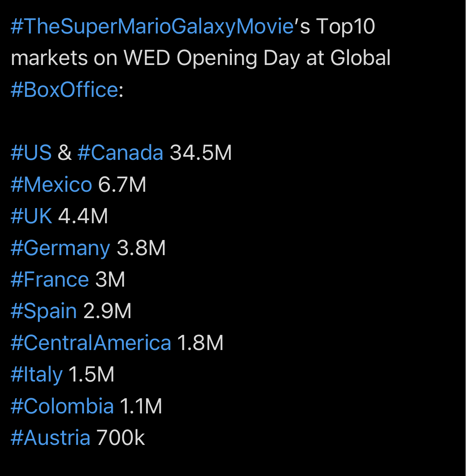This screenshot has width=466, height=476.
Task: Click the 700k value beside Austria
Action: click(x=120, y=438)
